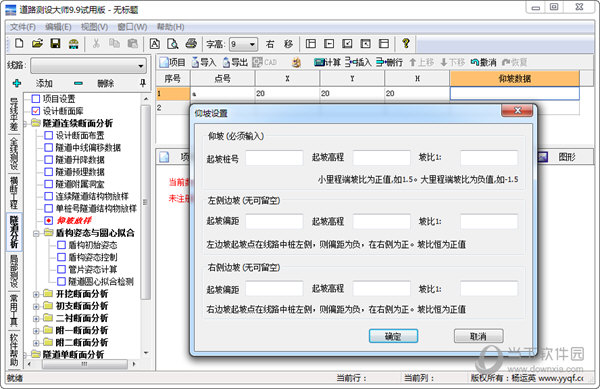Image resolution: width=600 pixels, height=389 pixels.
Task: Toggle the 隧道附属洞室 checkbox
Action: 49,184
